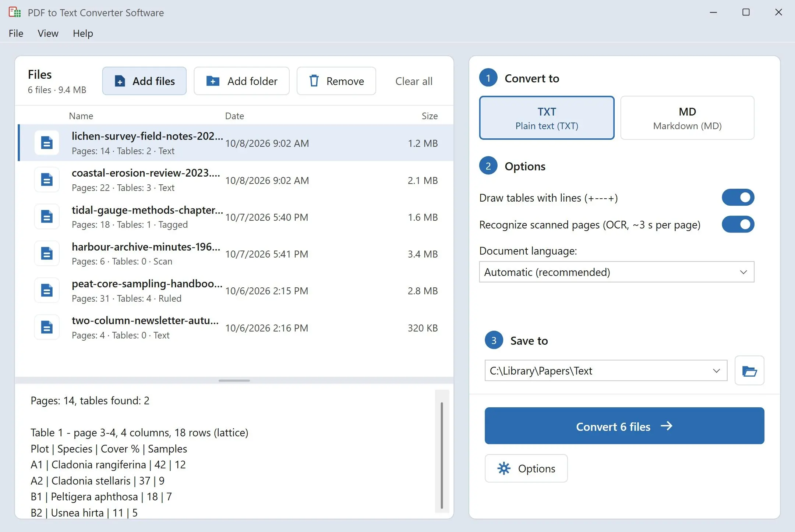Click the document icon for peat-core-sampling-handbook
This screenshot has width=795, height=532.
(47, 290)
